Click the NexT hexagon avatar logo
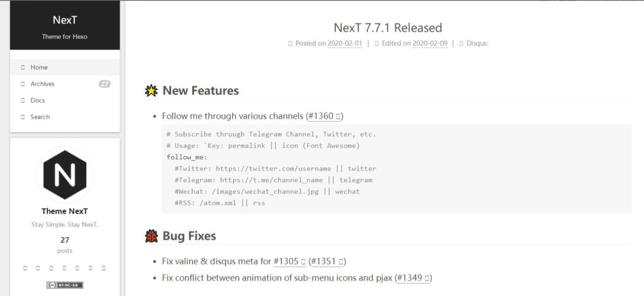This screenshot has width=644, height=296. [x=65, y=175]
